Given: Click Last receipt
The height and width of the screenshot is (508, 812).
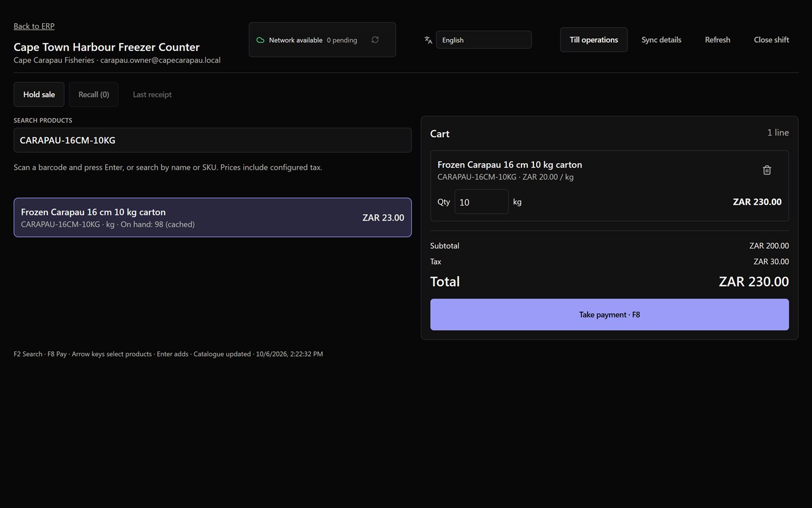Looking at the screenshot, I should 152,95.
